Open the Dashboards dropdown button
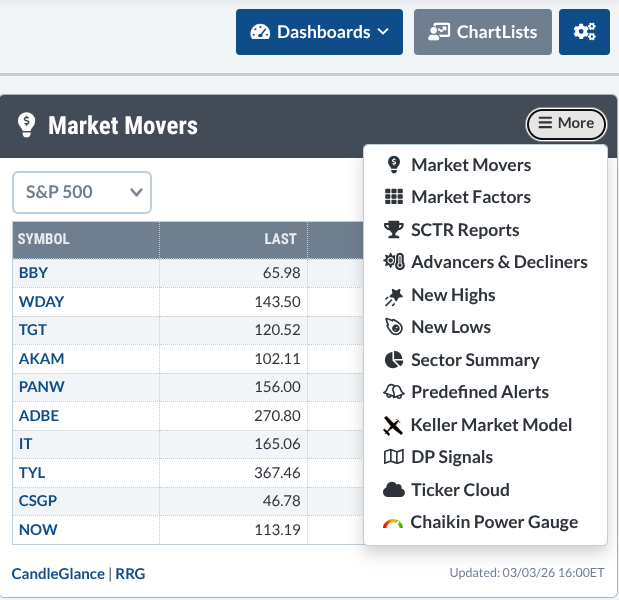Screen dimensions: 619x600 click(x=319, y=32)
